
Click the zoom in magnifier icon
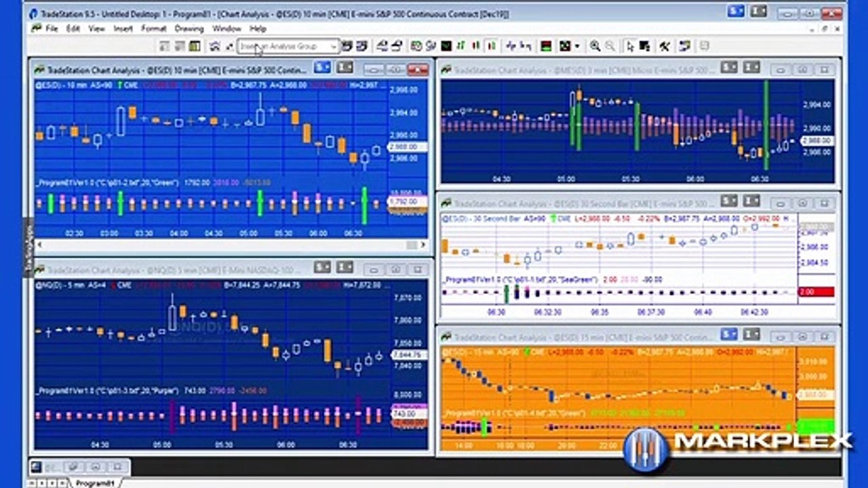coord(595,46)
